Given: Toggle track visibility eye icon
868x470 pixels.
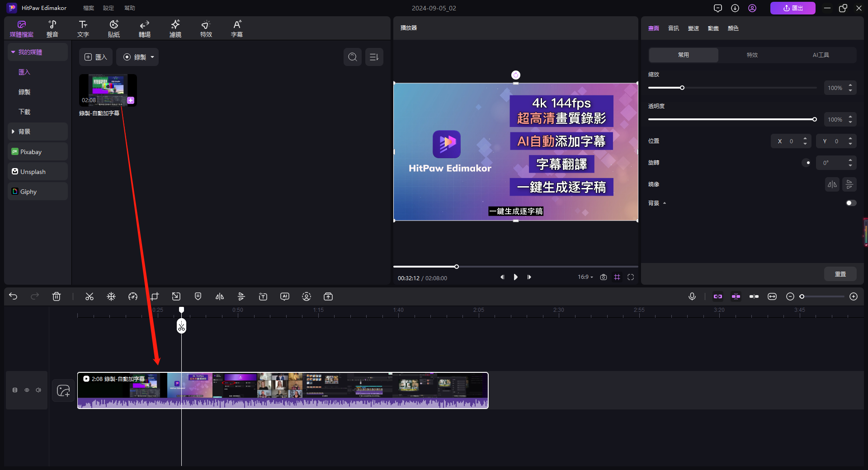Looking at the screenshot, I should (27, 390).
